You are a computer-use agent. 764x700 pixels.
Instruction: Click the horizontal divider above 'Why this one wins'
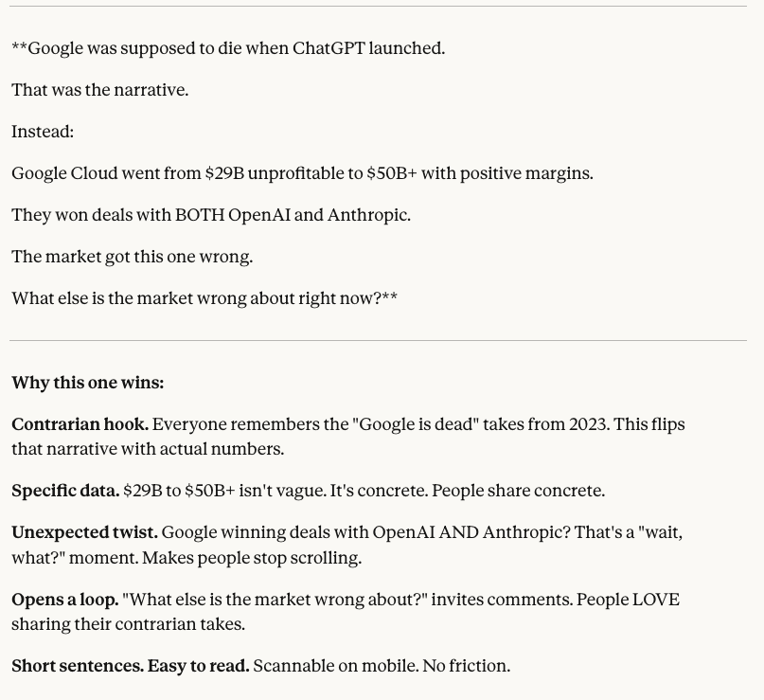tap(378, 340)
